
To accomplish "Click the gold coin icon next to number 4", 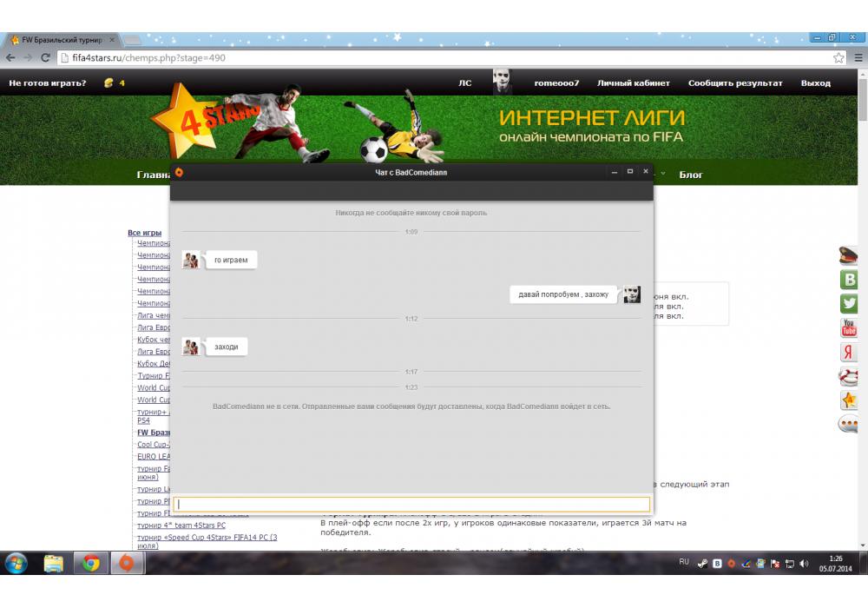I will [108, 83].
